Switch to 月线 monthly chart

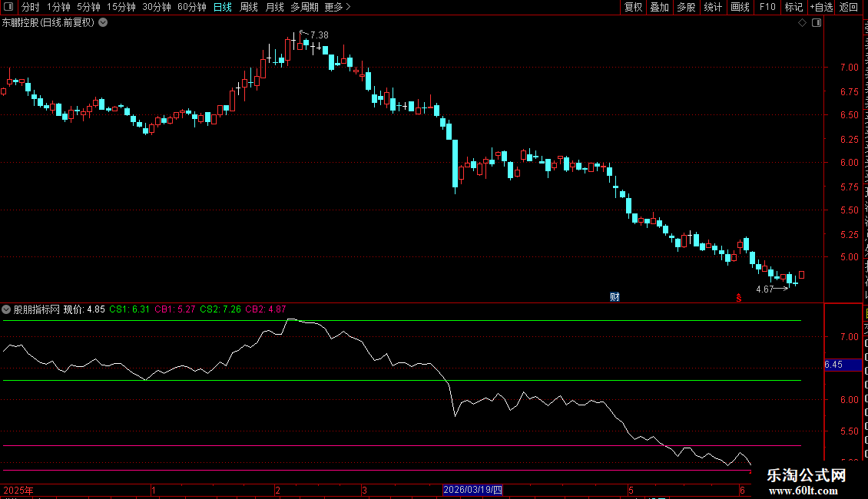(x=274, y=7)
